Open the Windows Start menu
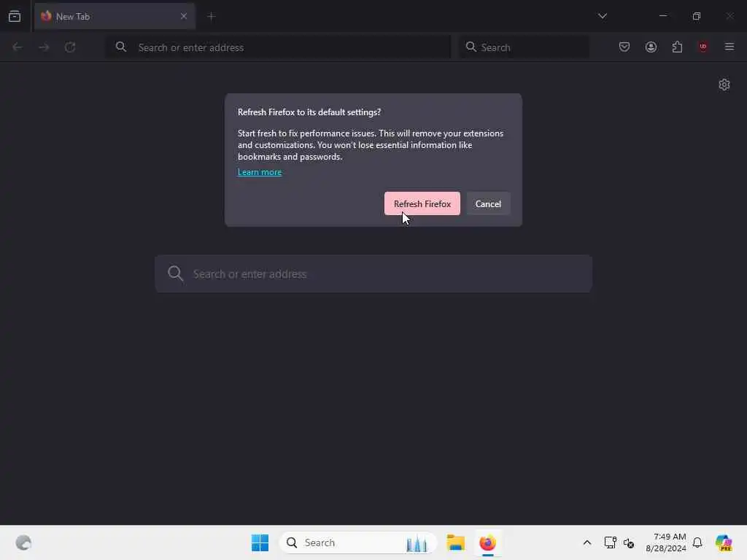The image size is (747, 560). point(260,542)
